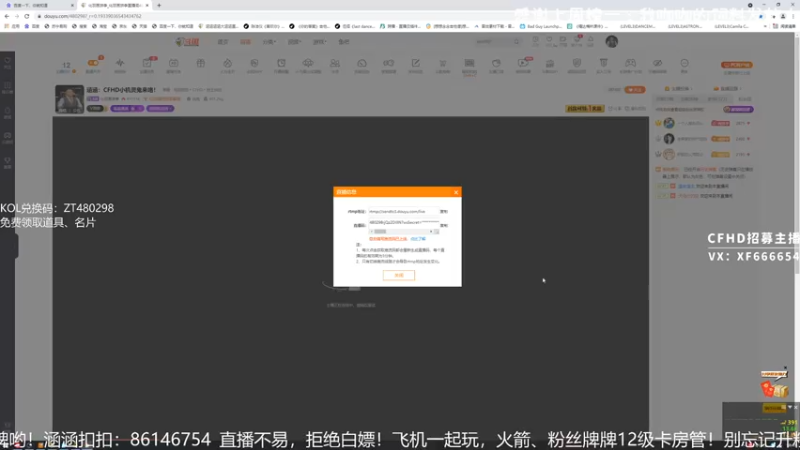
Task: Click the two-people icon in streamer toolbar
Action: (x=335, y=63)
